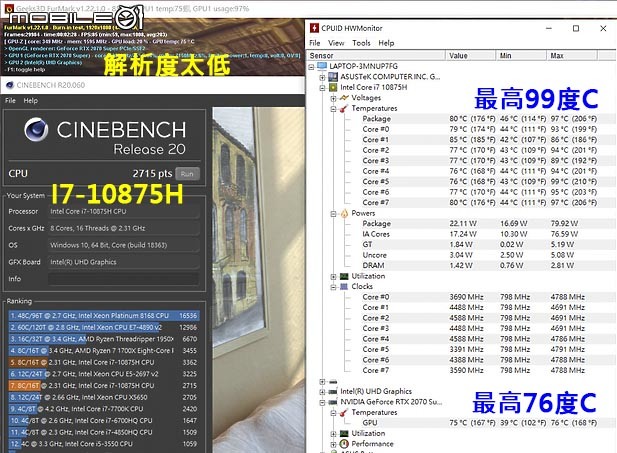Click the Cinebench render preview image
This screenshot has height=453, width=617.
(x=259, y=280)
